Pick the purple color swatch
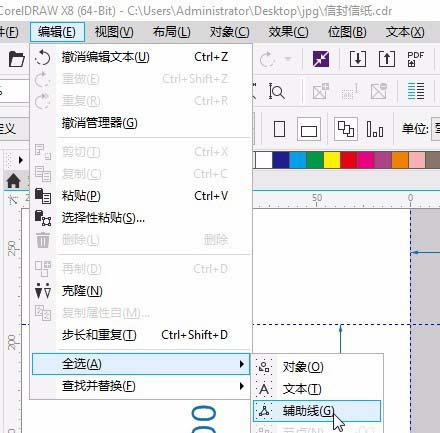The height and width of the screenshot is (433, 440). click(x=383, y=160)
